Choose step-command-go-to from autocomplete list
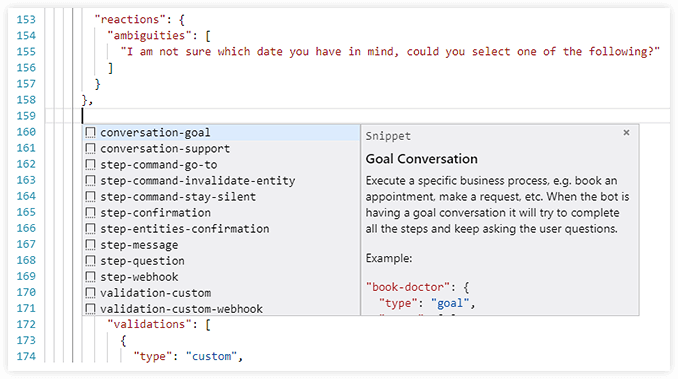This screenshot has height=379, width=678. point(221,165)
